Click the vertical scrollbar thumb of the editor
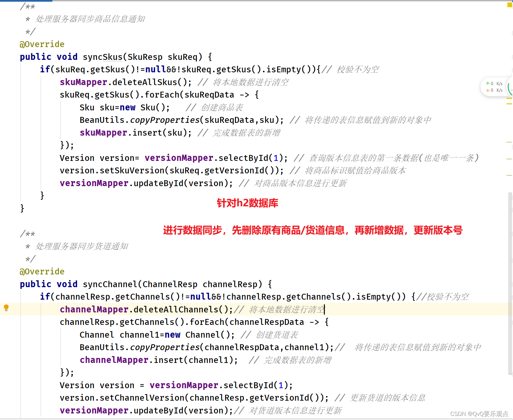The width and height of the screenshot is (513, 420). [511, 284]
